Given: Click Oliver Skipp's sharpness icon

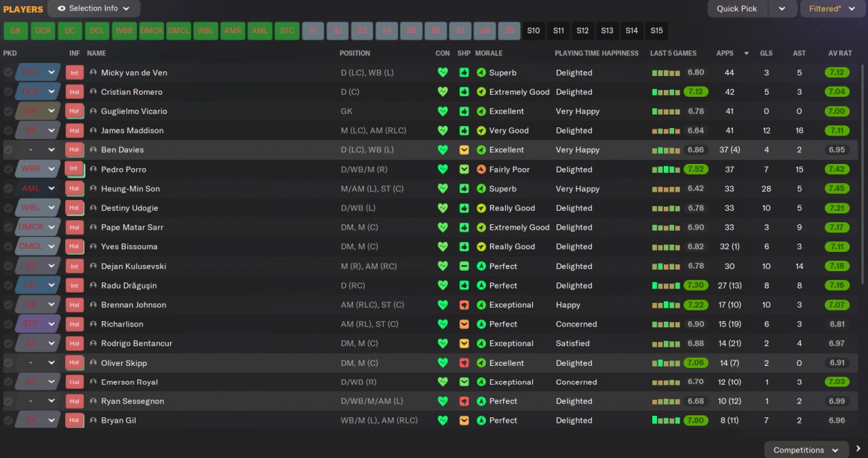Looking at the screenshot, I should tap(464, 363).
